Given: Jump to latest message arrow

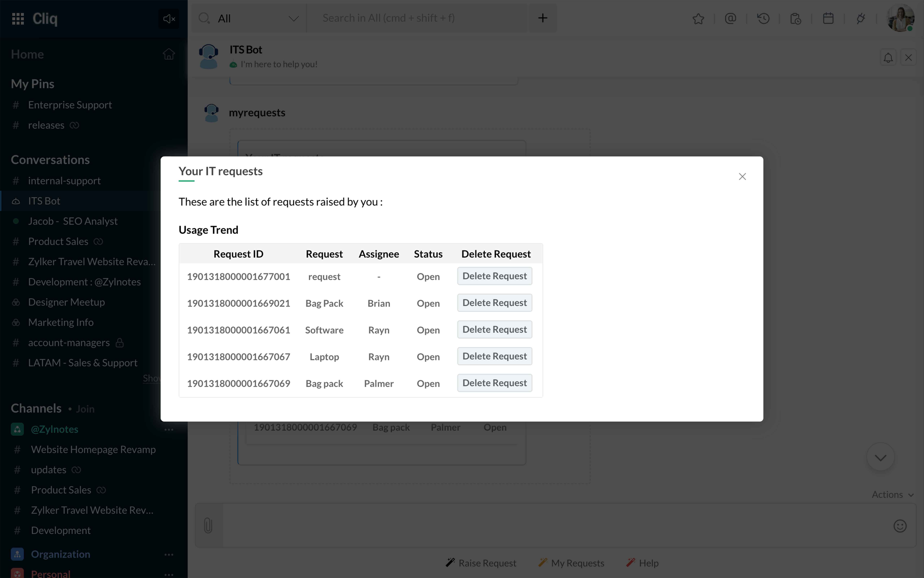Looking at the screenshot, I should (881, 457).
